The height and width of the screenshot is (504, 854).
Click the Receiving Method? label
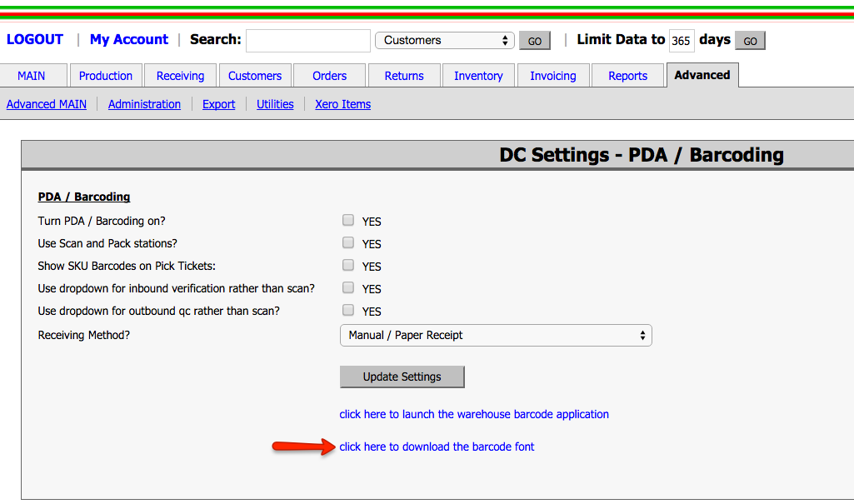coord(84,335)
